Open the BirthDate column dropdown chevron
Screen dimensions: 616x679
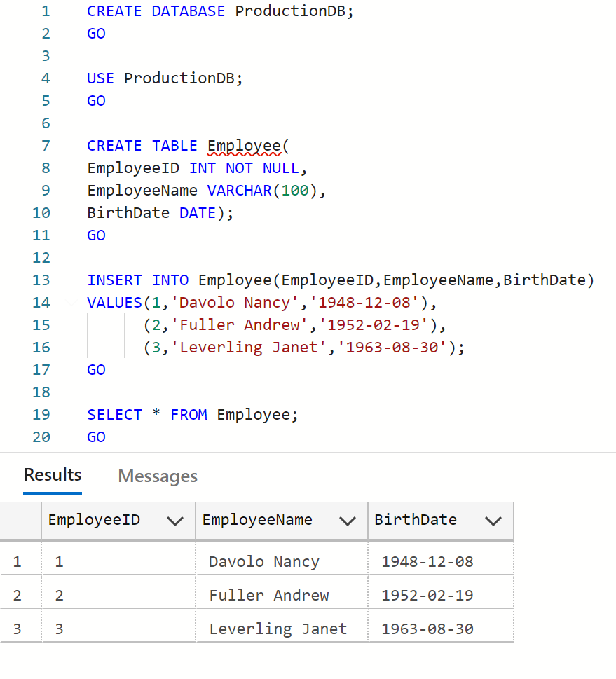point(493,521)
